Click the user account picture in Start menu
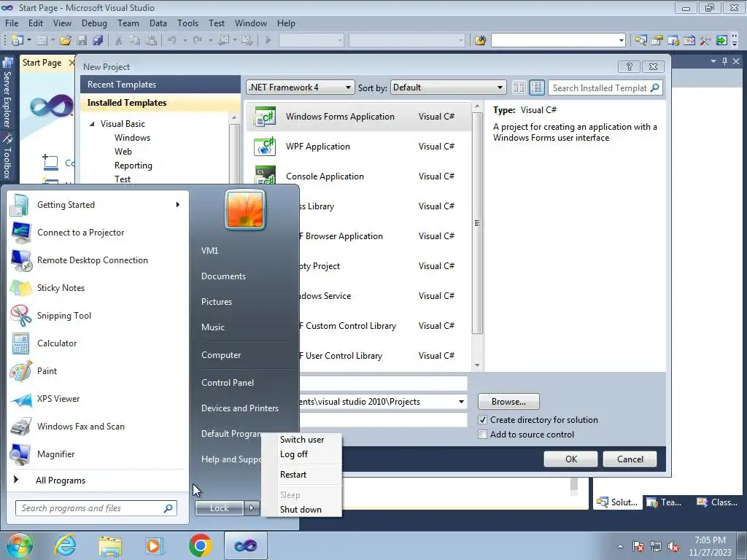 245,209
